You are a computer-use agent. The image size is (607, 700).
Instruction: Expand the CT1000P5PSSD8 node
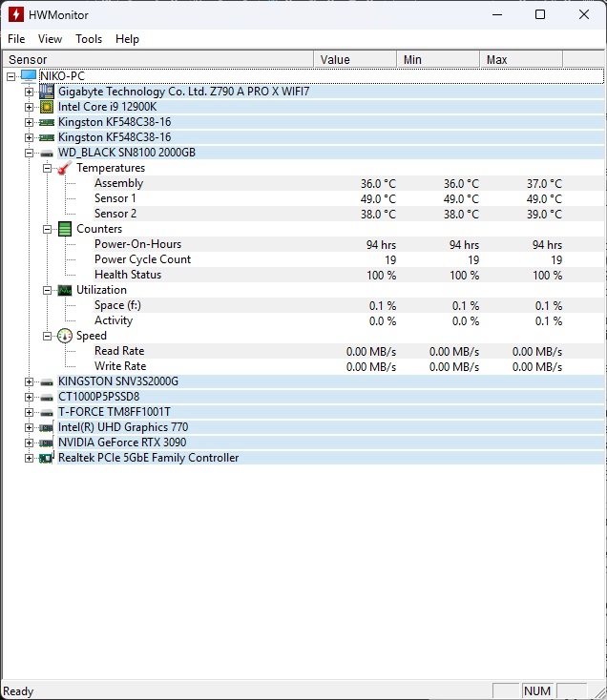click(29, 397)
